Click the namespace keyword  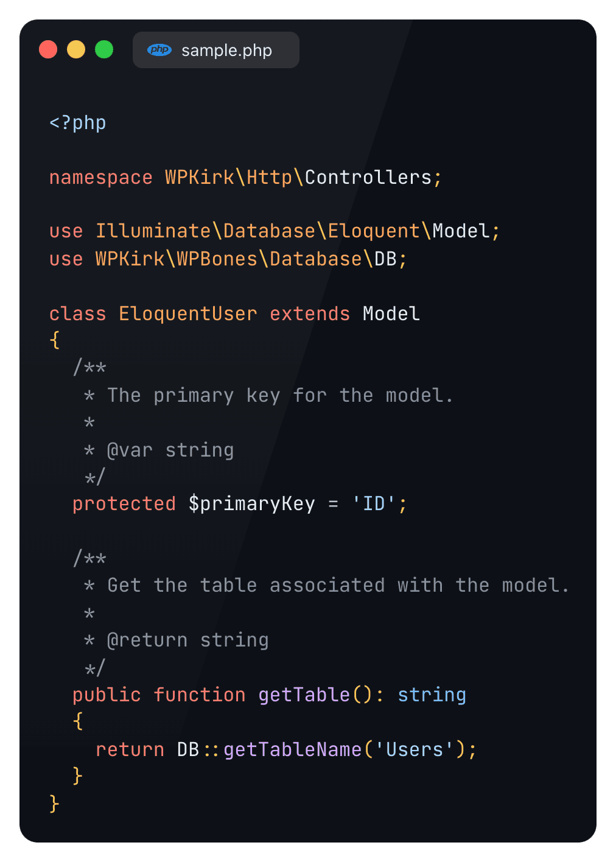[100, 177]
